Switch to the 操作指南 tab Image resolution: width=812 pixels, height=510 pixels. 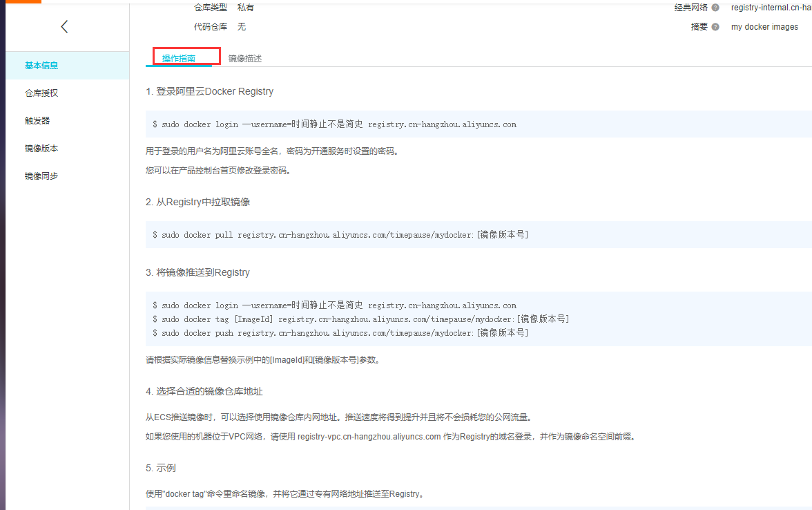(179, 59)
